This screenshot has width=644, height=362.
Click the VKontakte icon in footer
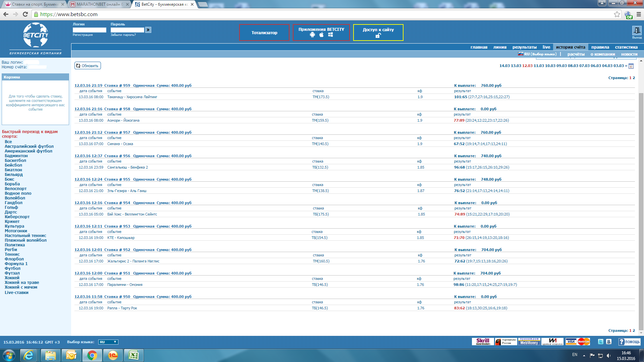tap(609, 342)
